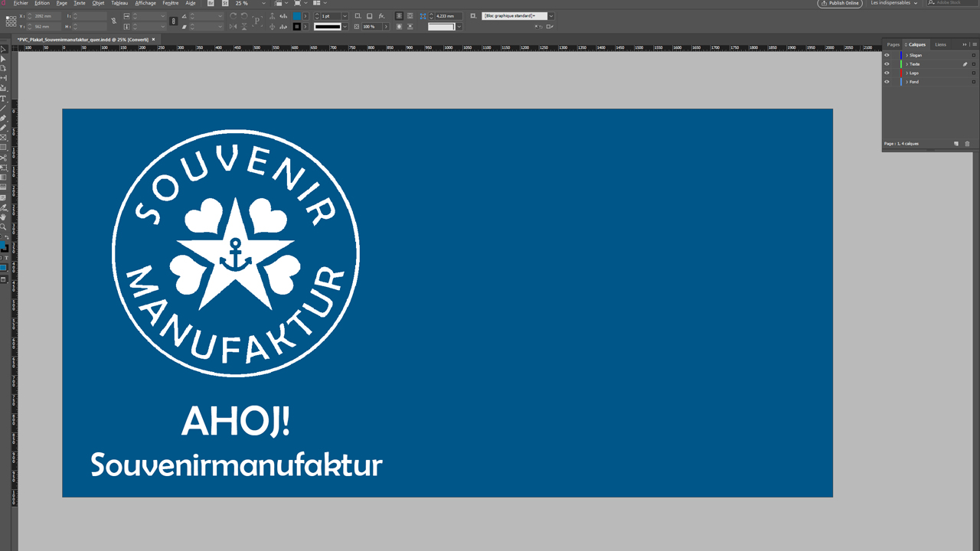Click the stroke black swatch in control bar
Viewport: 980px width, 551px height.
296,26
